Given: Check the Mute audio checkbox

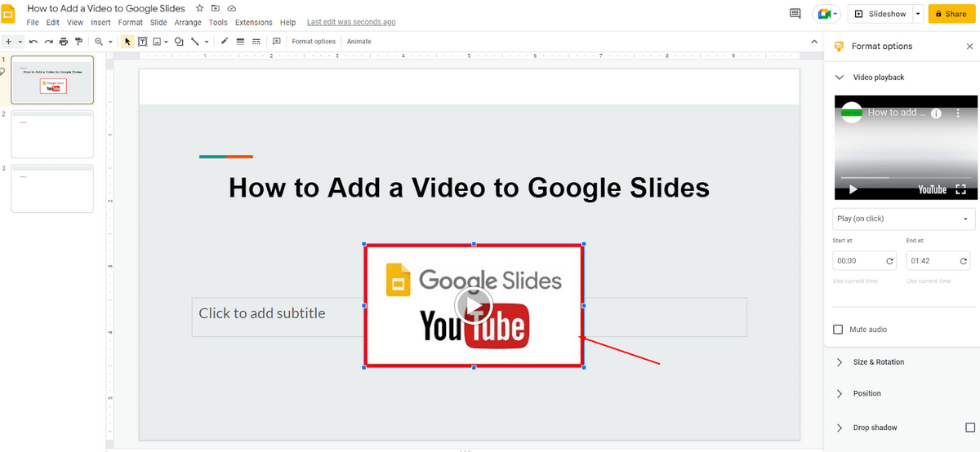Looking at the screenshot, I should [x=838, y=330].
